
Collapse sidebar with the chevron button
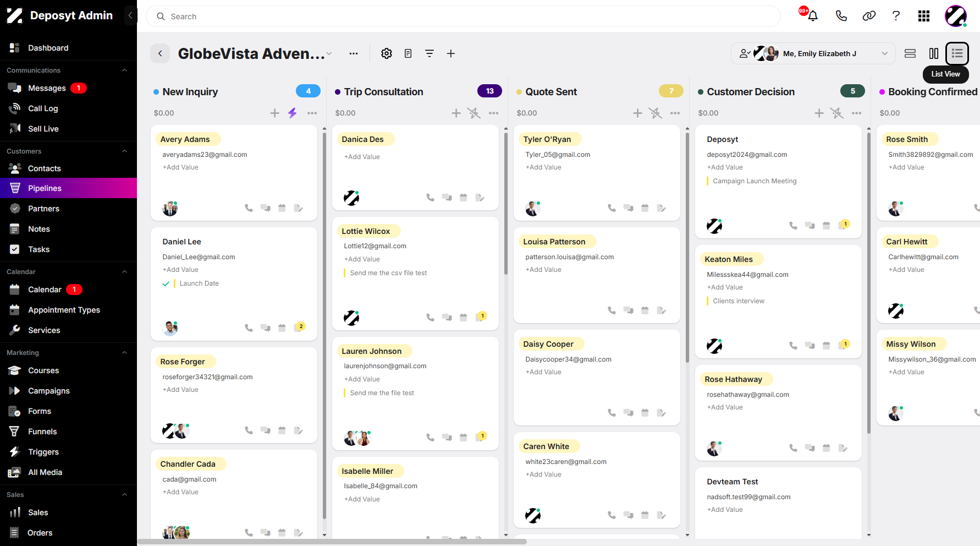pos(130,15)
